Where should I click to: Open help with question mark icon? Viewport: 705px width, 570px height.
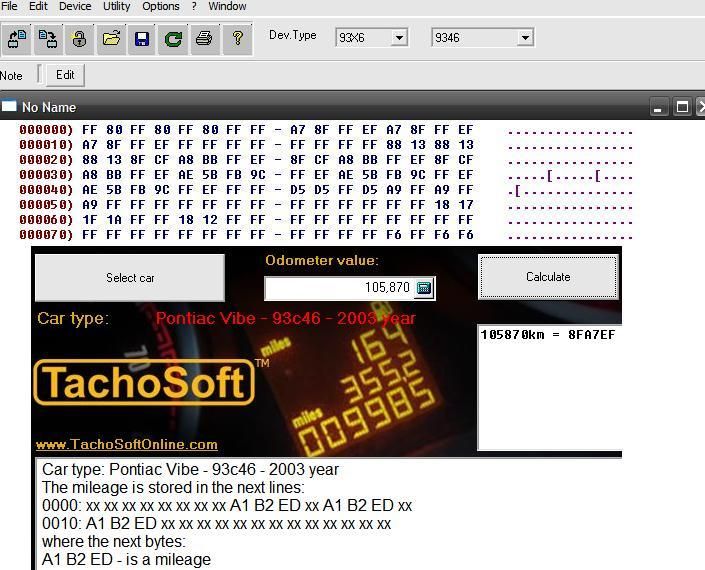237,39
